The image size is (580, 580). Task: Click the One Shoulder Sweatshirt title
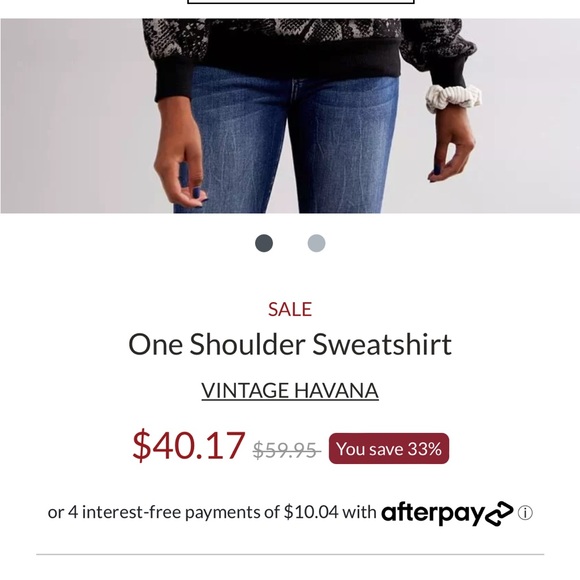[x=290, y=344]
